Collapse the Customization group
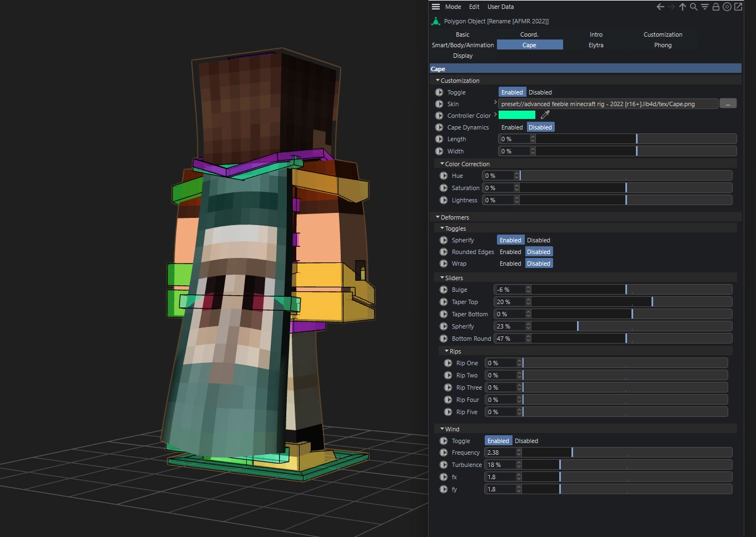Viewport: 756px width, 537px height. tap(437, 81)
